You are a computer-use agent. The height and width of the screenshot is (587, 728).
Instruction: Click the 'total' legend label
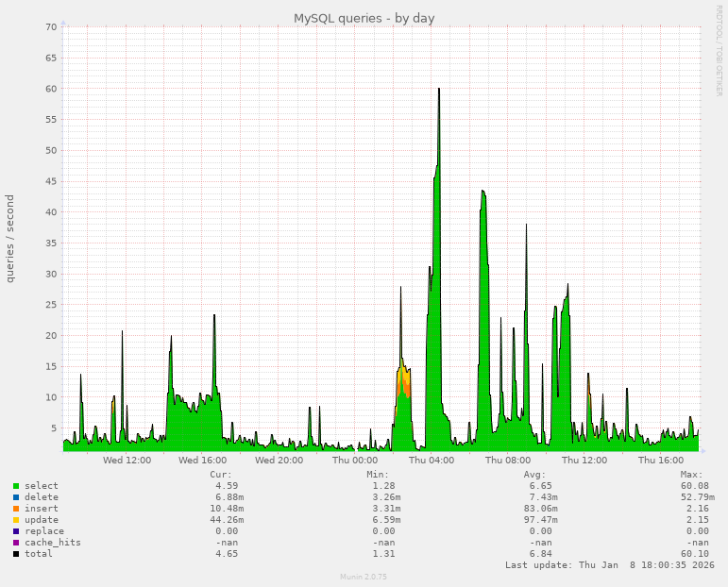click(39, 554)
